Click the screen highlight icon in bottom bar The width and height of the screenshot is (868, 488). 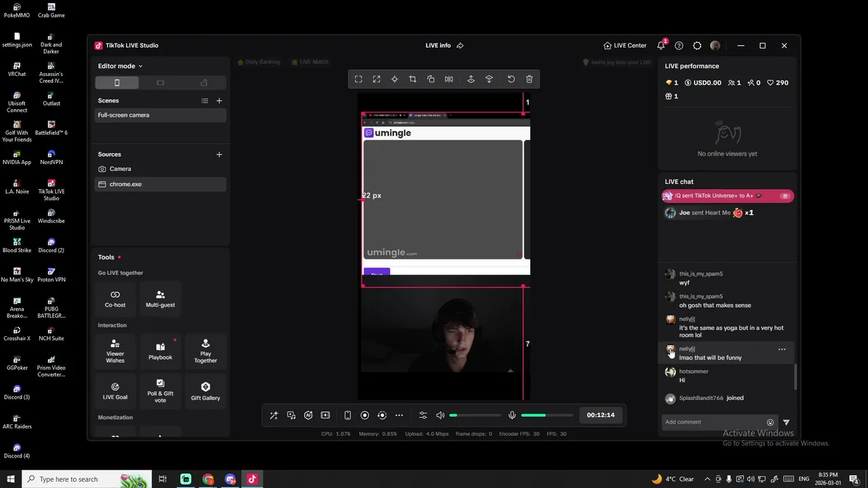click(325, 415)
